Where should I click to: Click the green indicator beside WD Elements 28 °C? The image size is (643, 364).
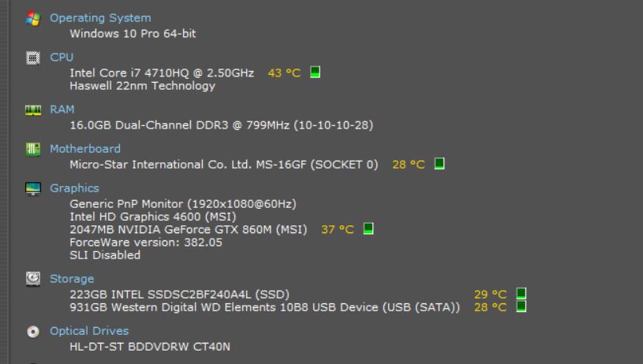522,306
